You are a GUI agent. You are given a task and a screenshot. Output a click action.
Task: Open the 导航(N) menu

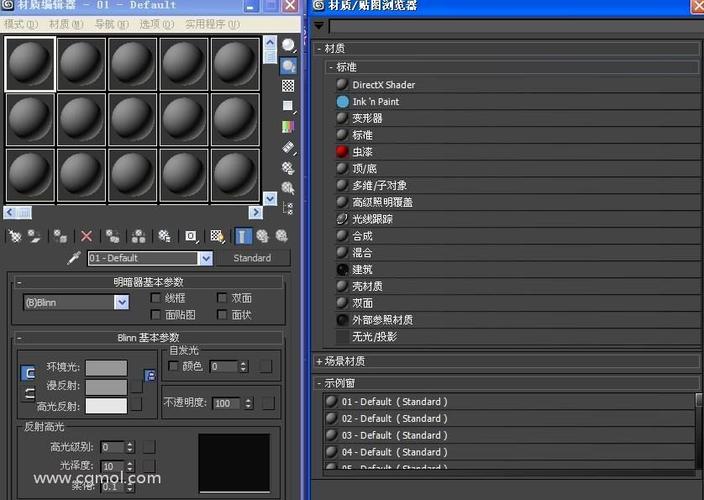coord(111,24)
